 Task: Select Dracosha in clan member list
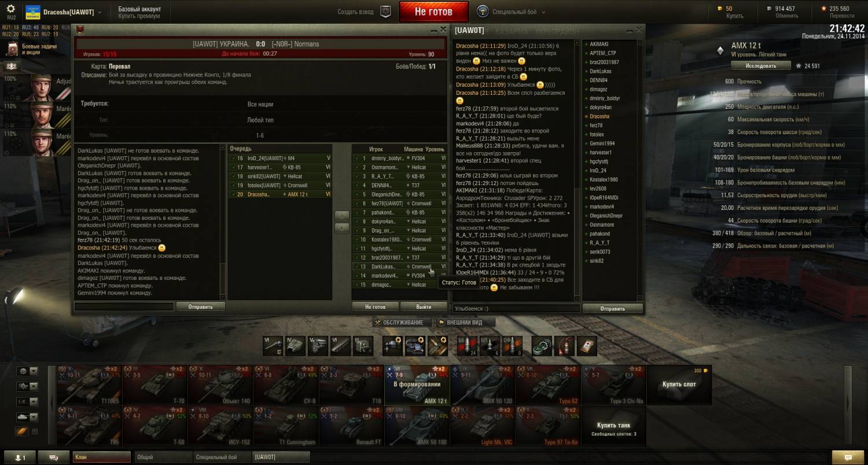pyautogui.click(x=599, y=116)
